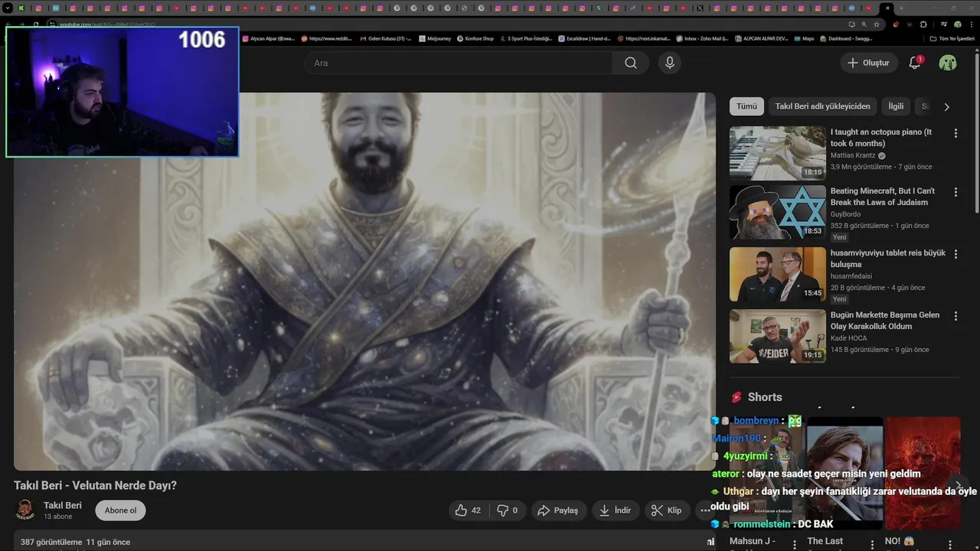This screenshot has height=551, width=980.
Task: Click the Mattias Krantz channel name
Action: (854, 155)
